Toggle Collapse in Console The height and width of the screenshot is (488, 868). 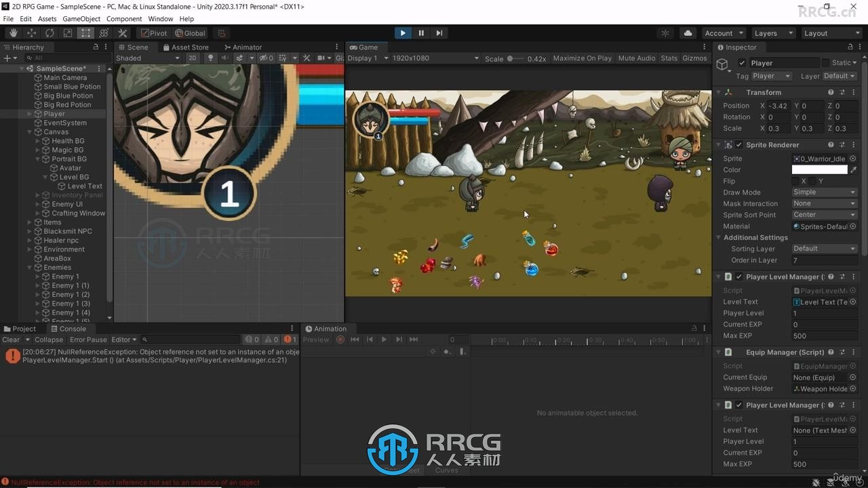click(49, 340)
